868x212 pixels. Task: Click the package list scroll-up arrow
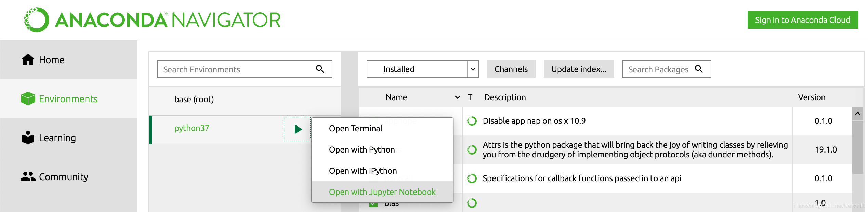coord(858,114)
